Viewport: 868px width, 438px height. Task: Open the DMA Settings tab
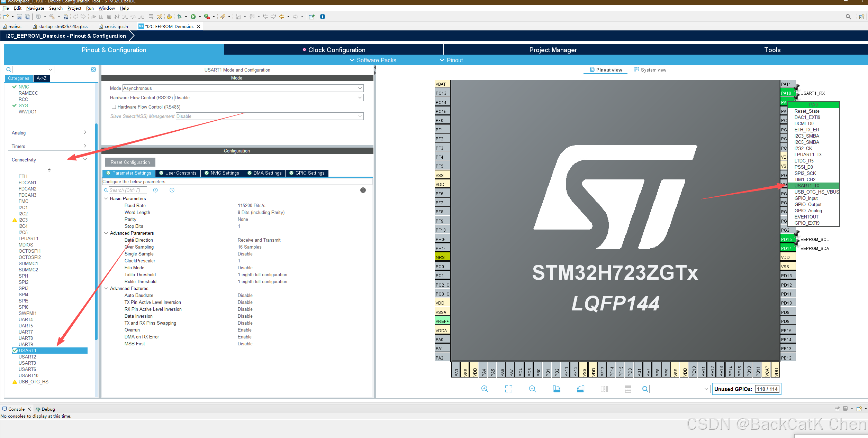point(264,173)
